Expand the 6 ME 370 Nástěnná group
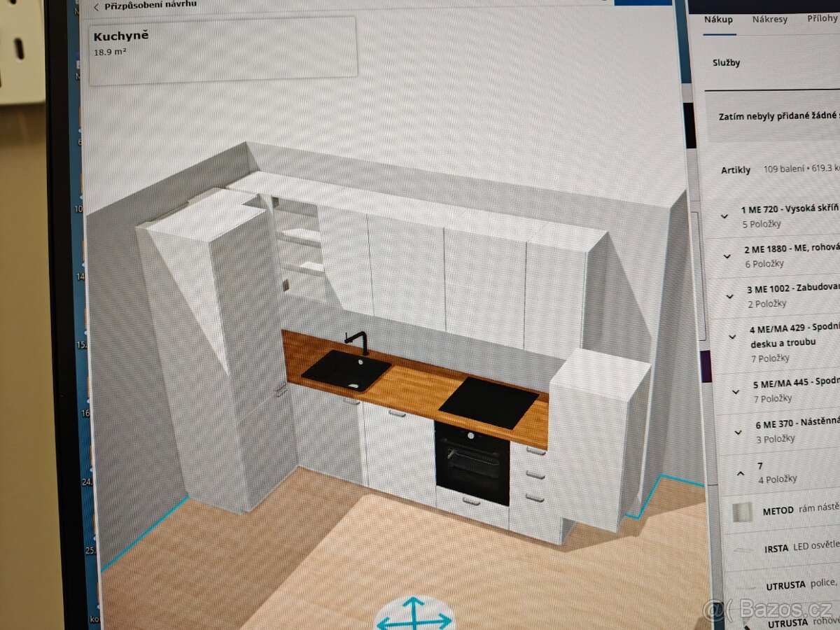840x630 pixels. click(x=738, y=432)
